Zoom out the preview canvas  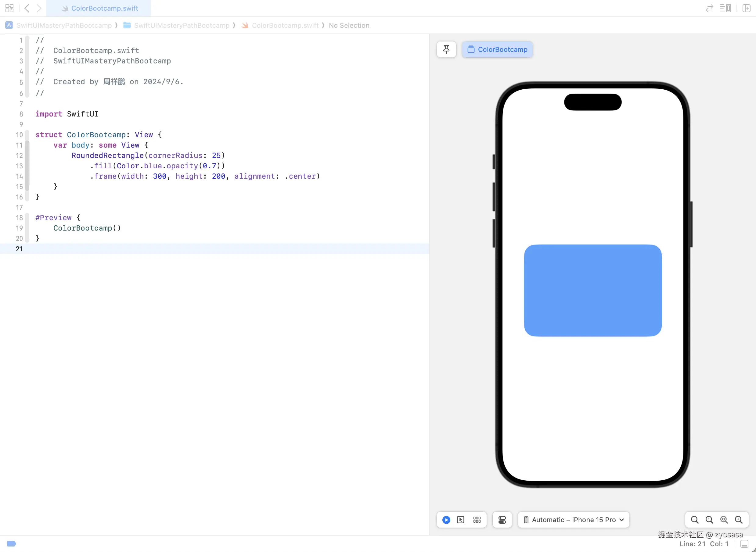694,520
